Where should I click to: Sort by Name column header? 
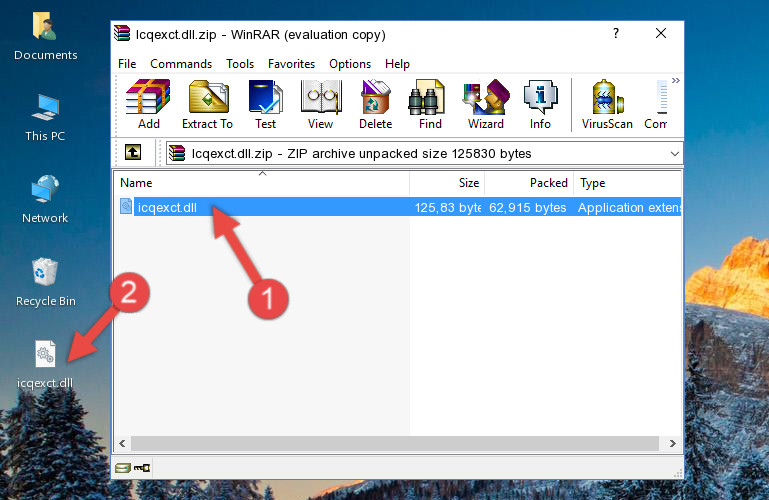click(262, 183)
